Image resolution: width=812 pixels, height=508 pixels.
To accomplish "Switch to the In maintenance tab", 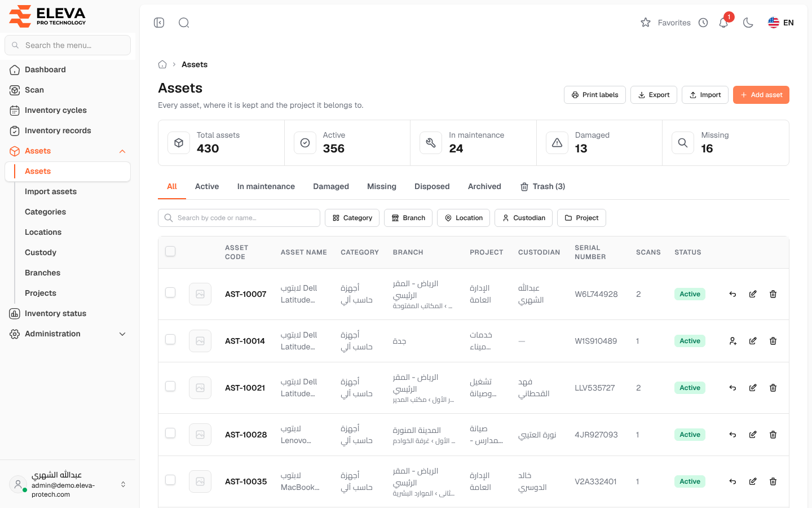I will 266,186.
